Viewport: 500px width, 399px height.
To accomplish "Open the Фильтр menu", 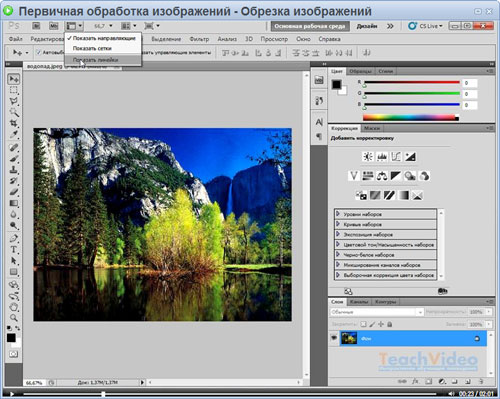I will point(199,39).
